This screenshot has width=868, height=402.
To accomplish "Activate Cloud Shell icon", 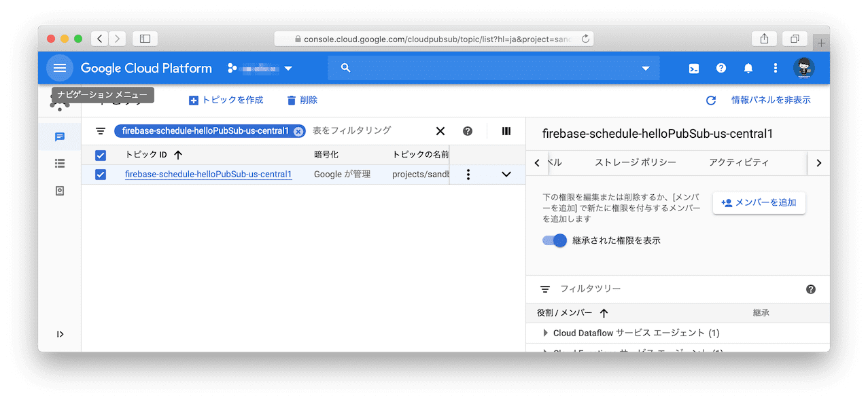I will (x=694, y=69).
